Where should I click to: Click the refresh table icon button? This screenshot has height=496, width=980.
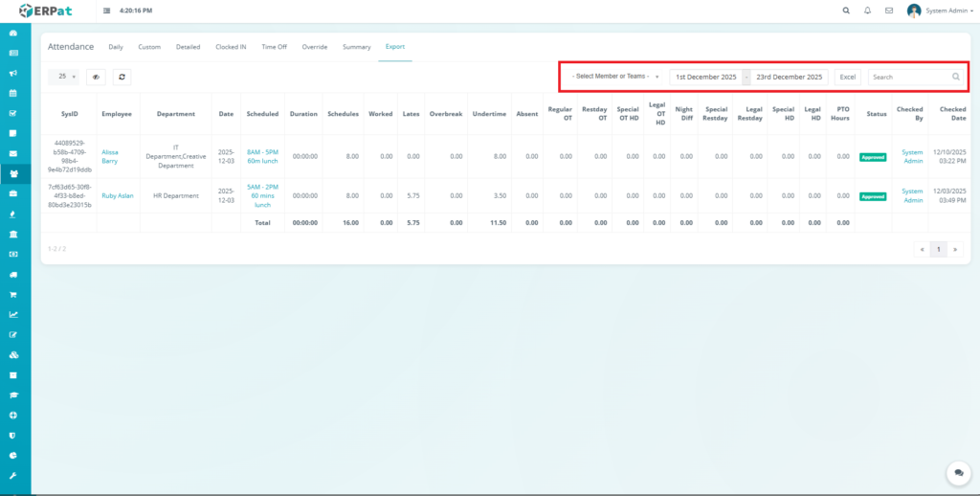(x=122, y=77)
